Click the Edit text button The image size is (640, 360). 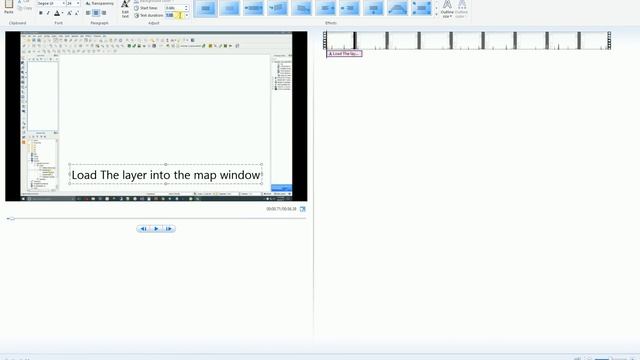click(125, 9)
